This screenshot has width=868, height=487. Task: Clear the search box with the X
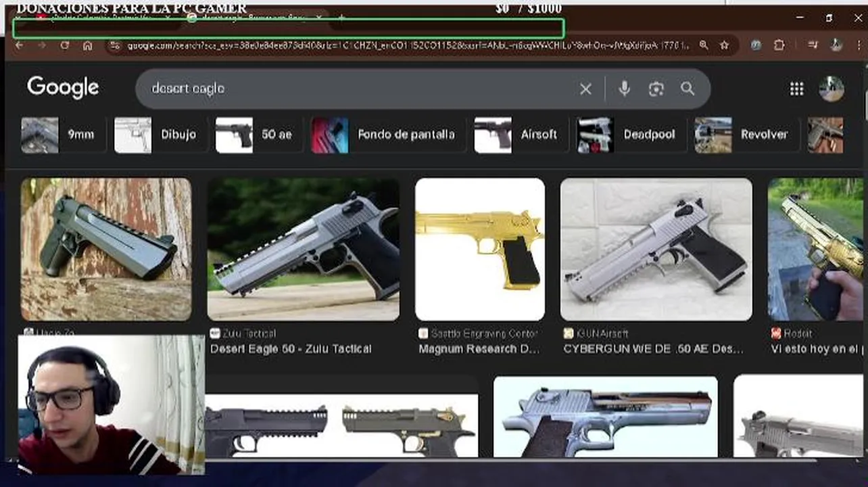tap(585, 89)
